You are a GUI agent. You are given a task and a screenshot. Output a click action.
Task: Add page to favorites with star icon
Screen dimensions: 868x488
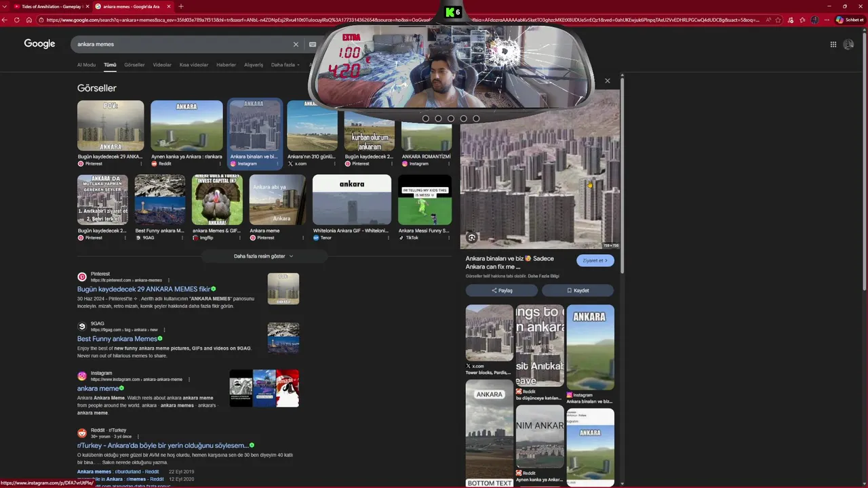[778, 20]
